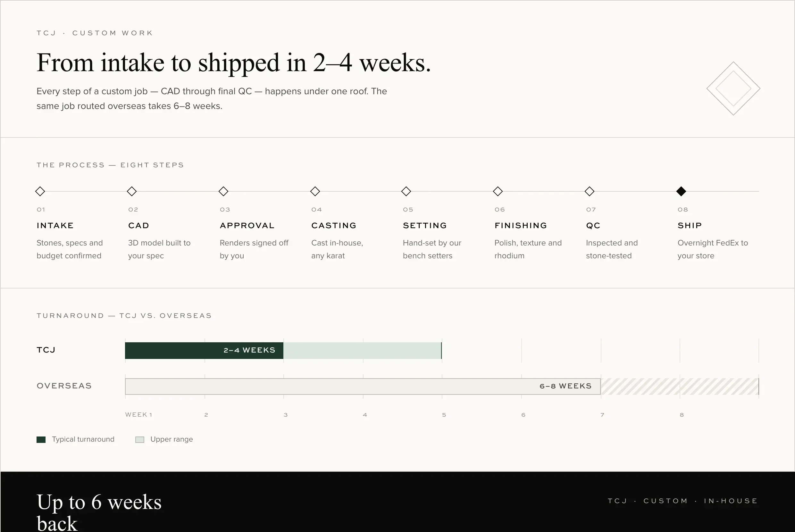Click the Intake step diamond marker

click(40, 191)
